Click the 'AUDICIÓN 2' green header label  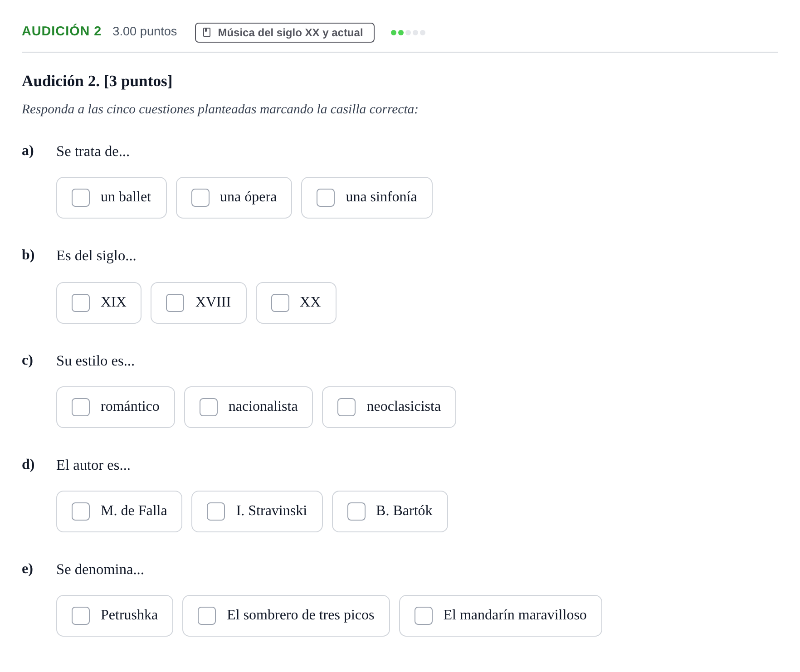click(62, 31)
